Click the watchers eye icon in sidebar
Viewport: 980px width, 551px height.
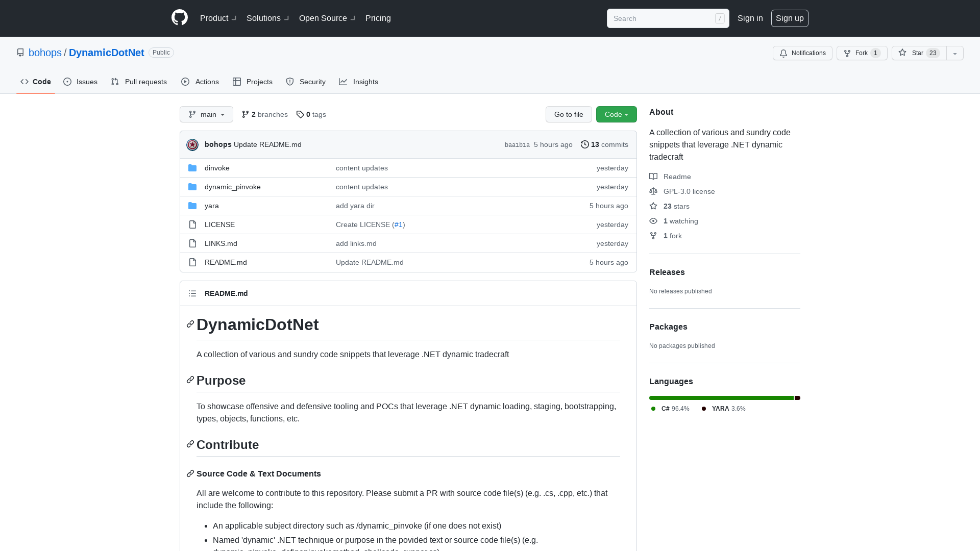point(653,221)
